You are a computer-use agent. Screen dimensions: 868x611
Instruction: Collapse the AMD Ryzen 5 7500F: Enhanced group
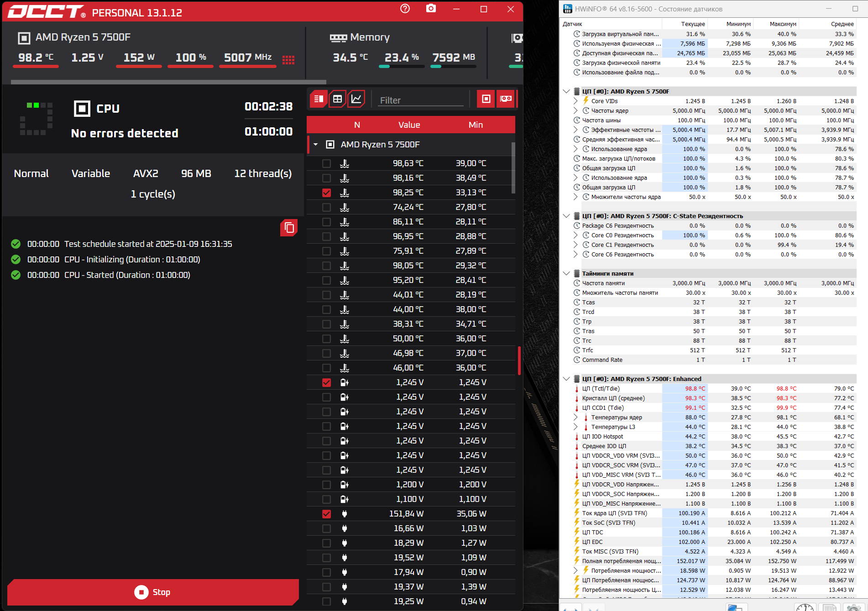click(x=566, y=379)
